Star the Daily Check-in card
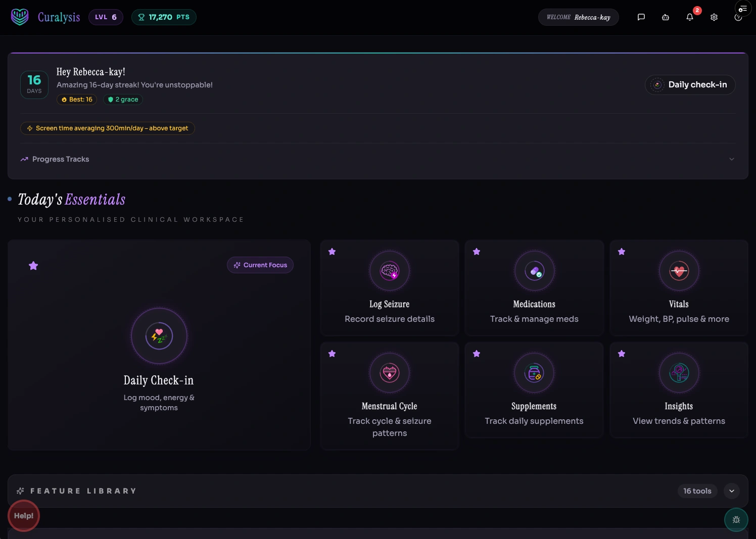Viewport: 756px width, 539px height. click(x=33, y=265)
